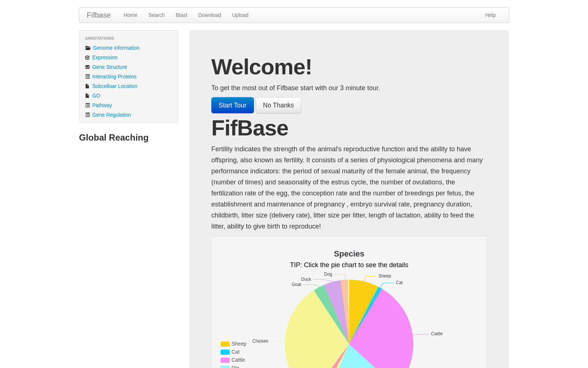The image size is (588, 368).
Task: Click the 'Goat' pie chart label
Action: [296, 284]
